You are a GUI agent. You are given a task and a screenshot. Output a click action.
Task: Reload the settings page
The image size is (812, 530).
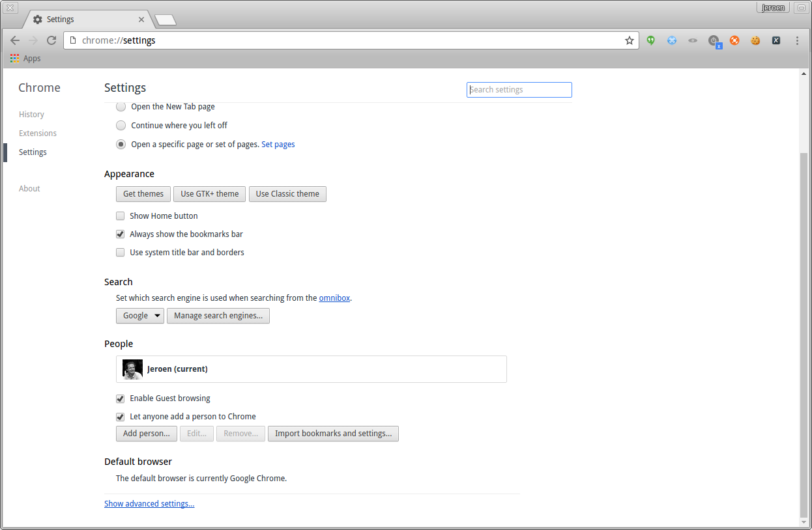(51, 40)
